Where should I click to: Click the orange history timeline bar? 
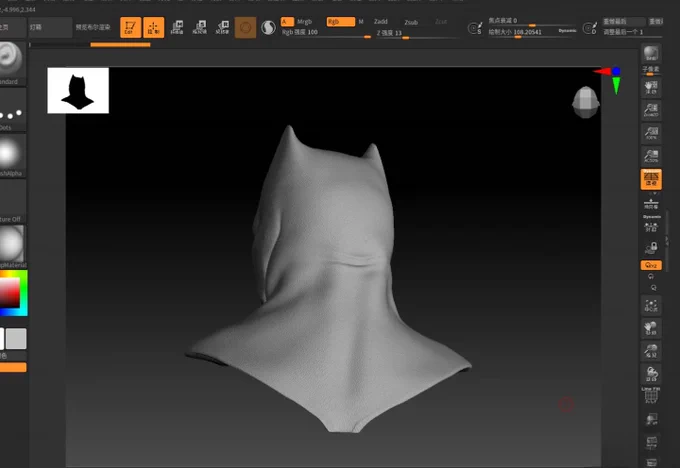120,45
